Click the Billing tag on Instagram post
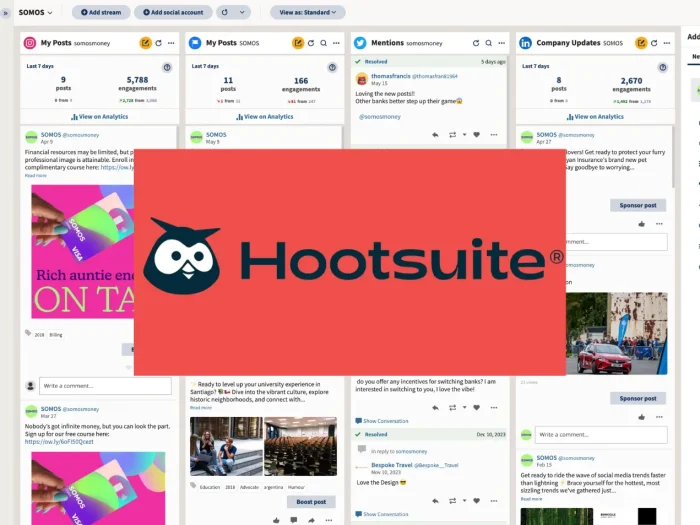The image size is (700, 525). tap(56, 335)
